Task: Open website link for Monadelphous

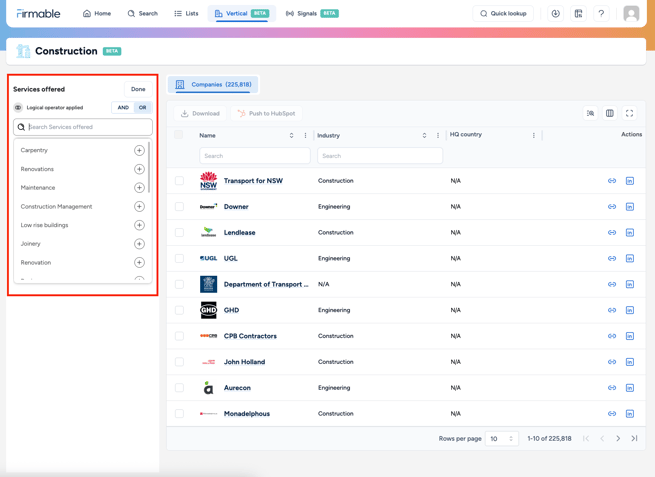Action: click(x=612, y=414)
